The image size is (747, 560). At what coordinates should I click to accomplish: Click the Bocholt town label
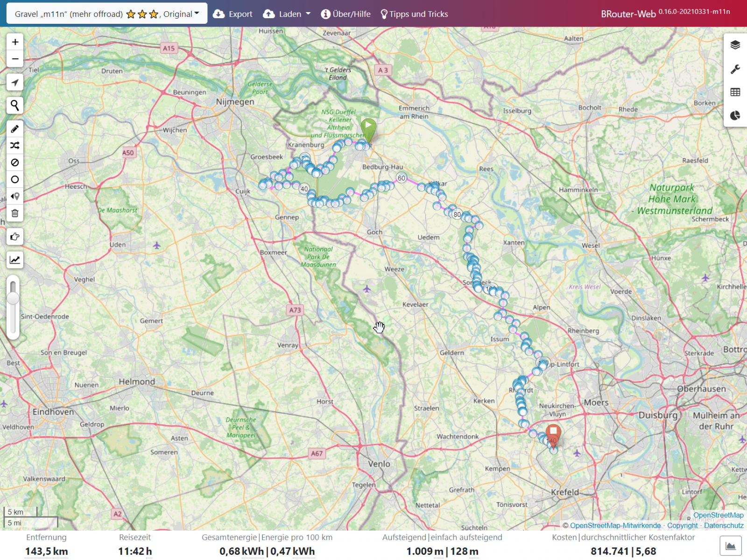tap(590, 107)
